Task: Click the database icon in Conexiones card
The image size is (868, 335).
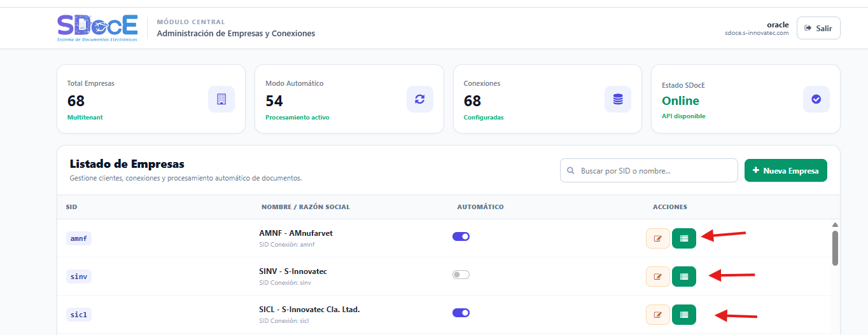Action: [x=618, y=99]
